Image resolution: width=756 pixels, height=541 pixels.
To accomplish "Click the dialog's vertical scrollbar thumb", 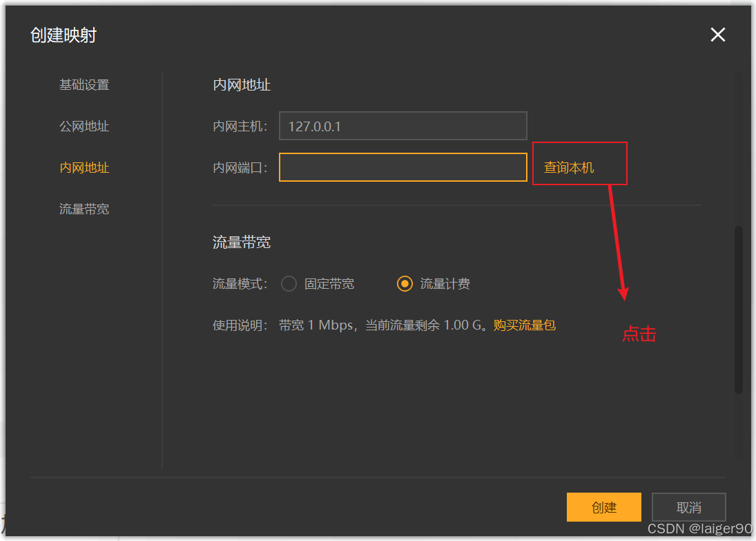I will coord(738,310).
